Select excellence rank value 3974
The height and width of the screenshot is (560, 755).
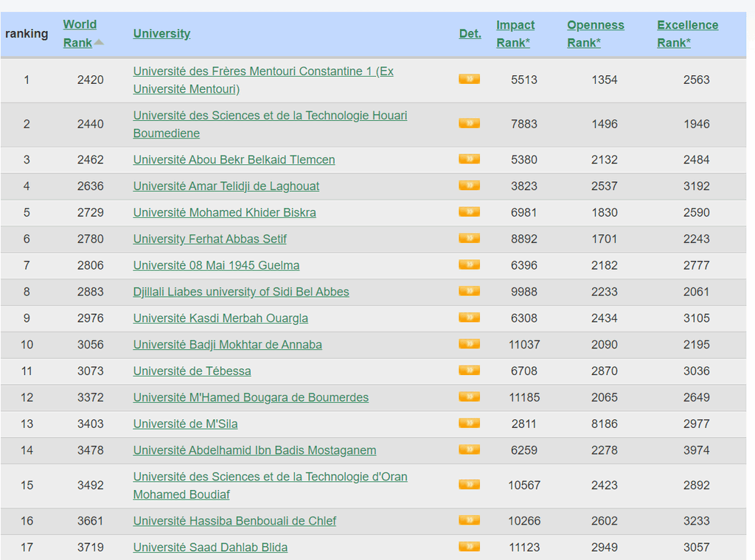[x=696, y=451]
